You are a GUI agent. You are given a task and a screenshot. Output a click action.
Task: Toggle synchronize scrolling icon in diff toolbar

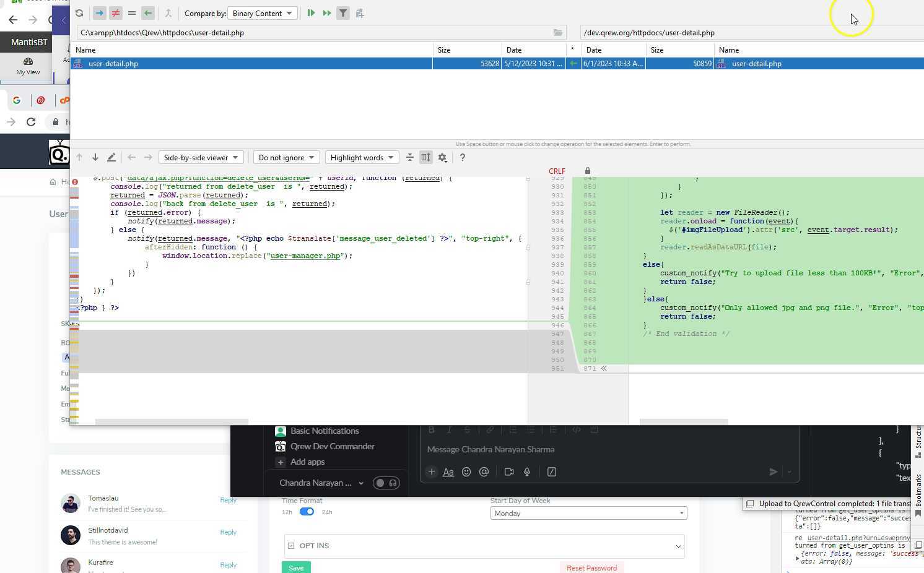[425, 158]
